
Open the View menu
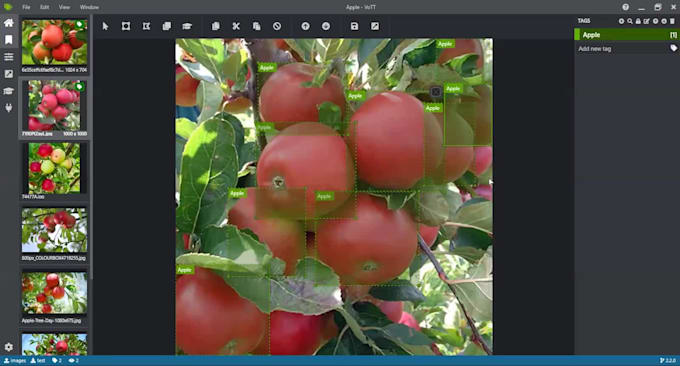coord(64,7)
